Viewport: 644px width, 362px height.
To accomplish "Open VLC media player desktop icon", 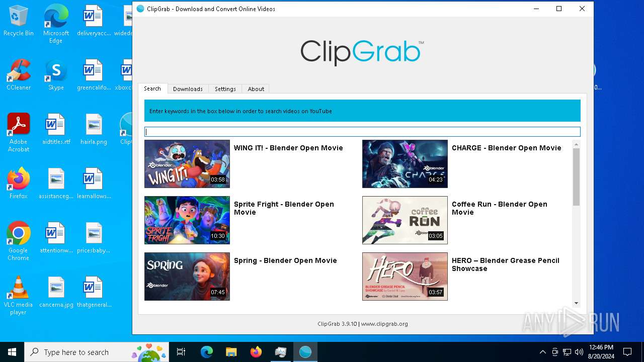I will 19,296.
